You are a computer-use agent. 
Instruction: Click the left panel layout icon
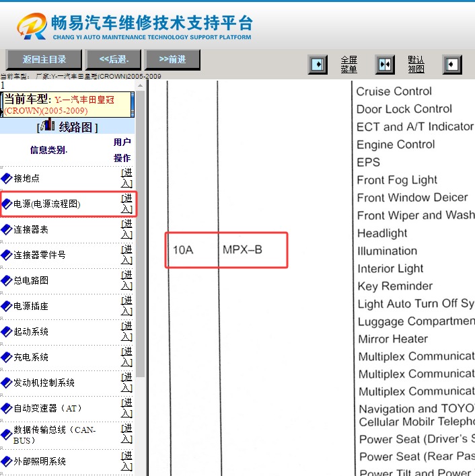[318, 65]
